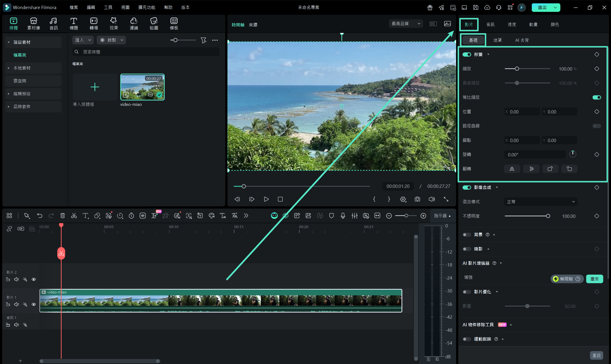Image resolution: width=611 pixels, height=364 pixels.
Task: Click the delete trash icon in timeline toolbar
Action: [x=63, y=215]
